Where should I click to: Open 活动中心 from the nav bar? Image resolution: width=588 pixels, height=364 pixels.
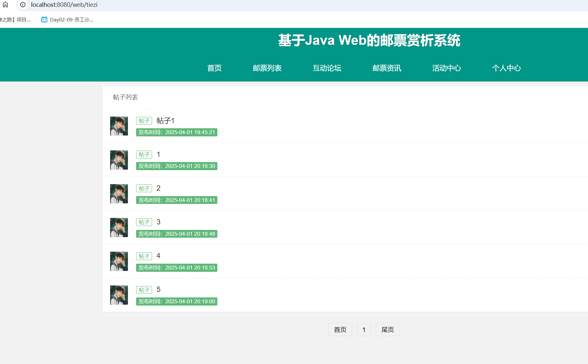(x=446, y=68)
